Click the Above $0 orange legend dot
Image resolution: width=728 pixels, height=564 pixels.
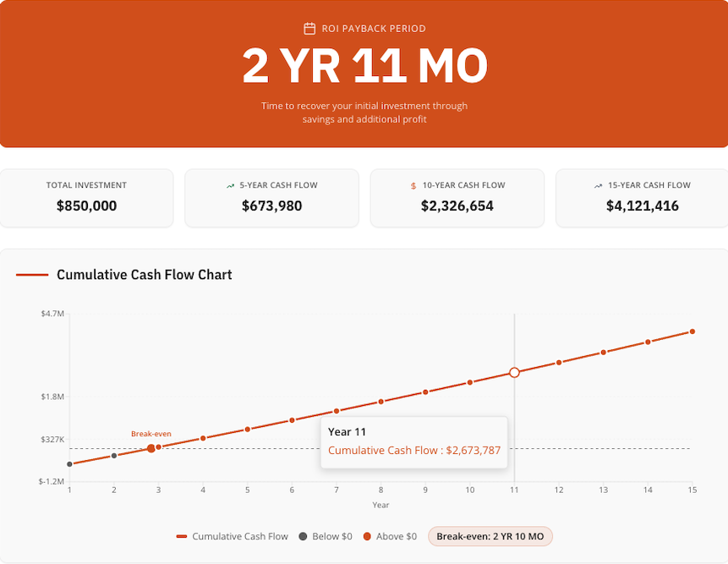coord(367,537)
